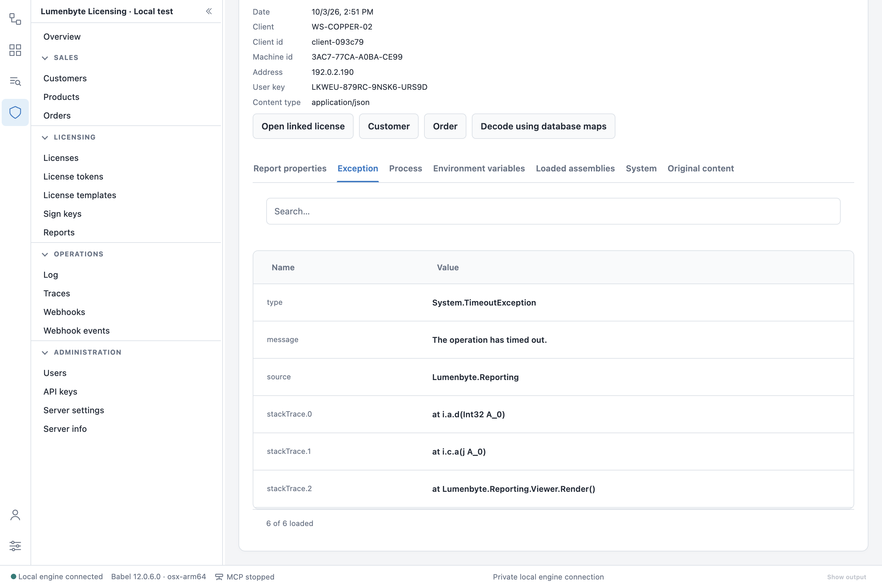Open the workflow diagram icon in the left rail
The height and width of the screenshot is (588, 882).
15,19
